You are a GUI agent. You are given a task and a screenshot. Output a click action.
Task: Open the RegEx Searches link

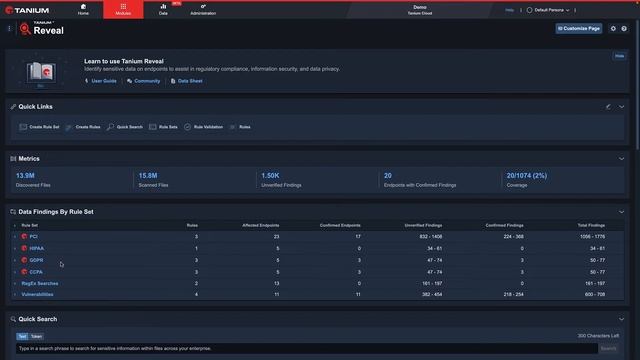tap(40, 283)
